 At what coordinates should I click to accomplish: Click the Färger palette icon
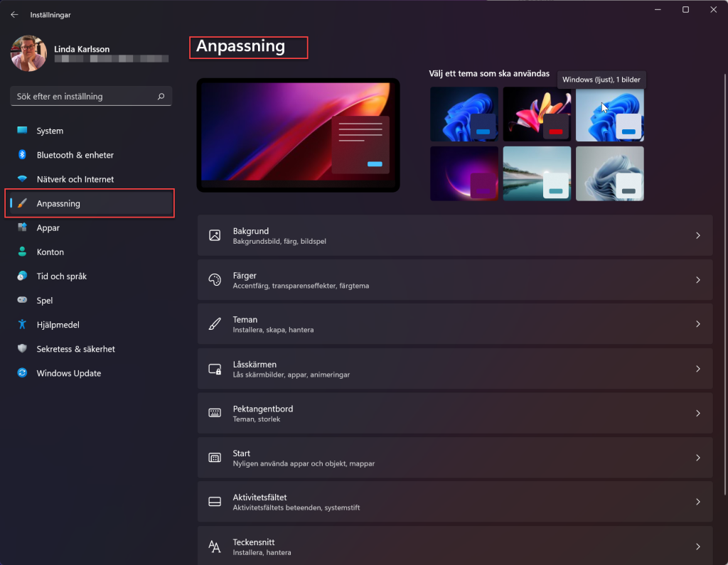tap(215, 280)
